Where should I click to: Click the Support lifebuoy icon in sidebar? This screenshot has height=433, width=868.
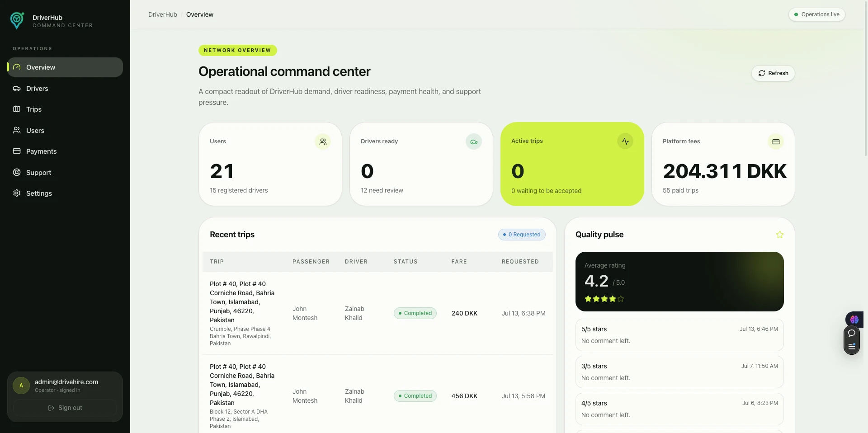click(17, 172)
